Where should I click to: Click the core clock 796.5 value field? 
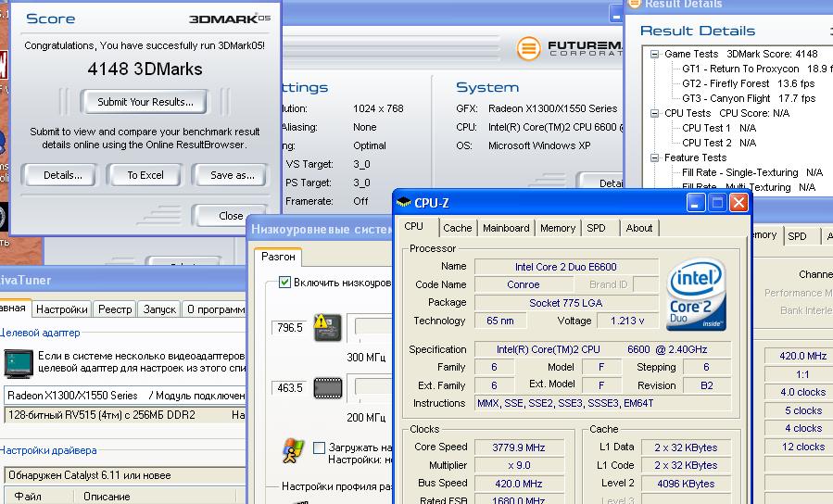(x=289, y=328)
